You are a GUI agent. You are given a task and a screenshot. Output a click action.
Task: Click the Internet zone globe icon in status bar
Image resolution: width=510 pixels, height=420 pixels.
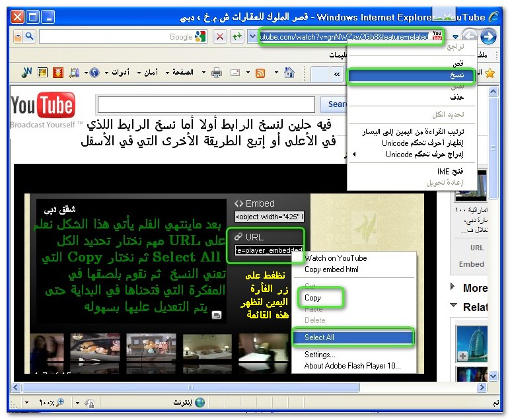[x=200, y=403]
